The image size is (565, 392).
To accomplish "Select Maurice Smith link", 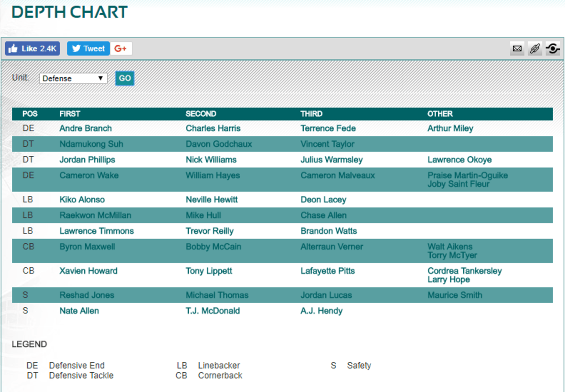I will click(455, 295).
